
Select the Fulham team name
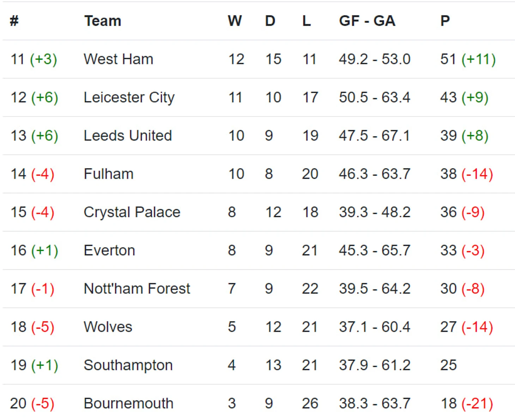tap(109, 174)
